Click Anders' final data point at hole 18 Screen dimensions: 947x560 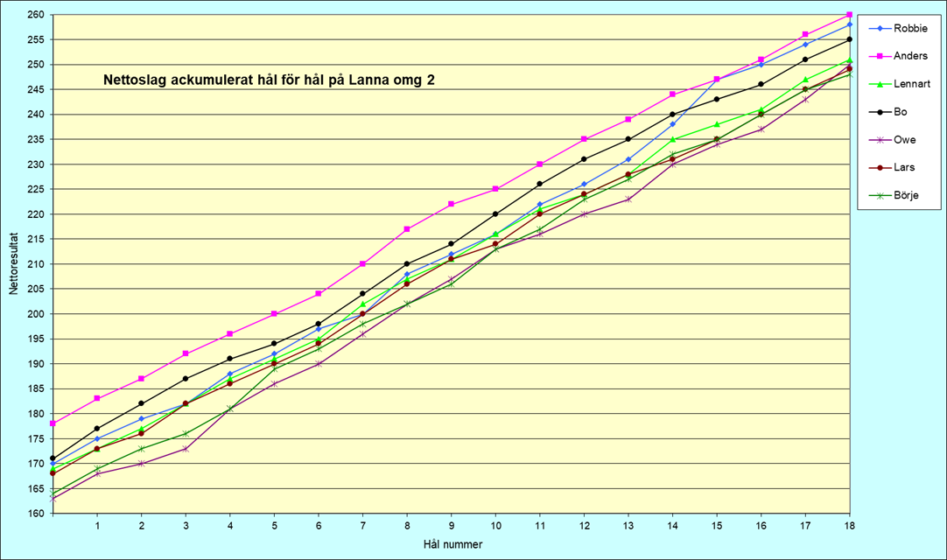tap(849, 15)
